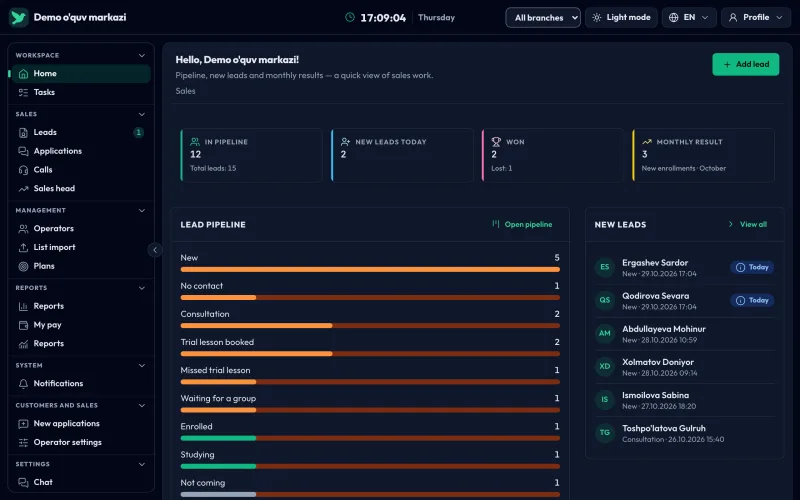Click the Leads document icon
Image resolution: width=800 pixels, height=500 pixels.
point(23,133)
